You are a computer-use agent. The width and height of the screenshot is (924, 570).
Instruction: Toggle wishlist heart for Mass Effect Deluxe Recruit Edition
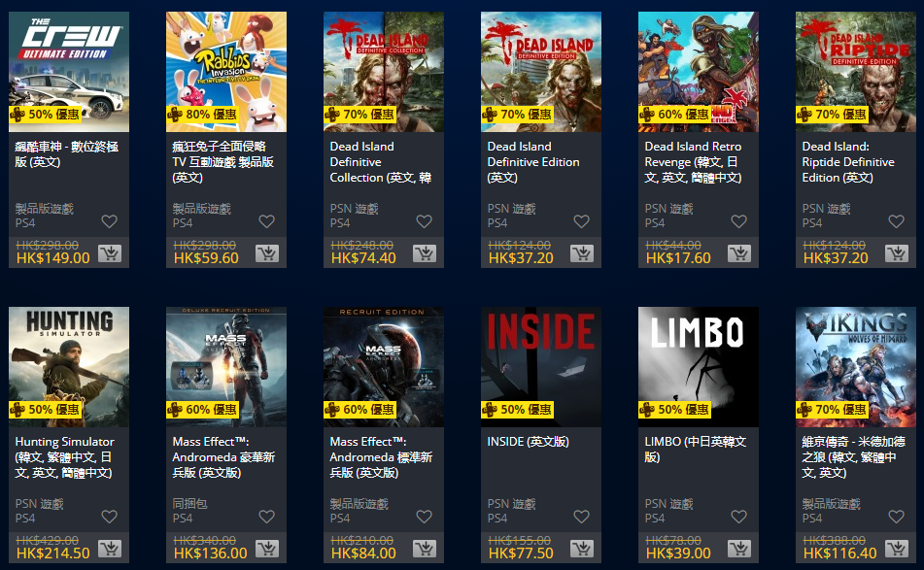click(267, 517)
